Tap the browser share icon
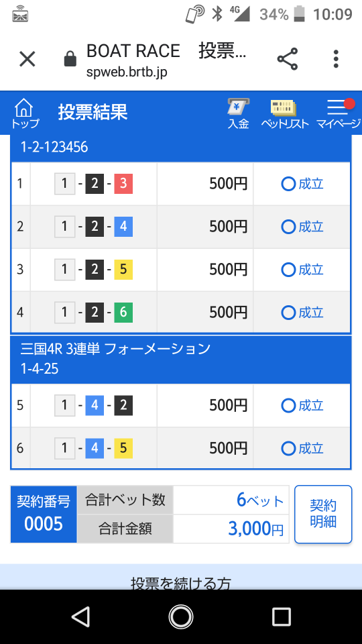 (288, 59)
